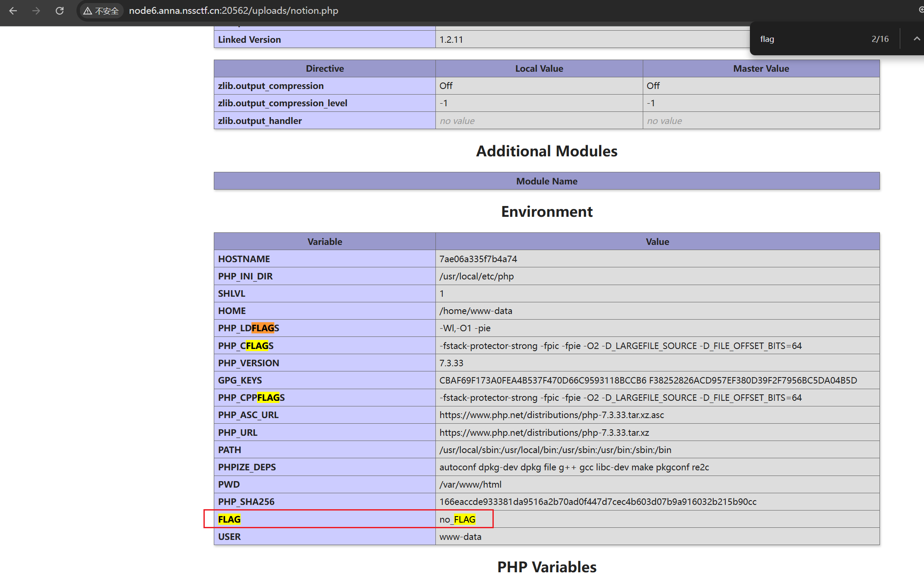Click the browser forward arrow
The image size is (924, 574).
click(36, 11)
